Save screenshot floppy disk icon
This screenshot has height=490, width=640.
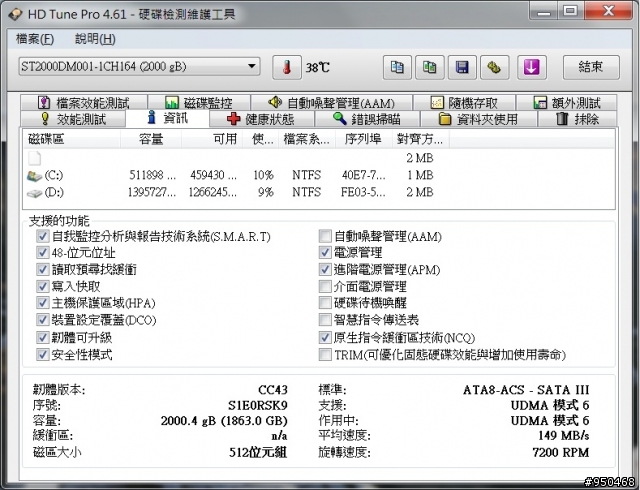tap(462, 67)
